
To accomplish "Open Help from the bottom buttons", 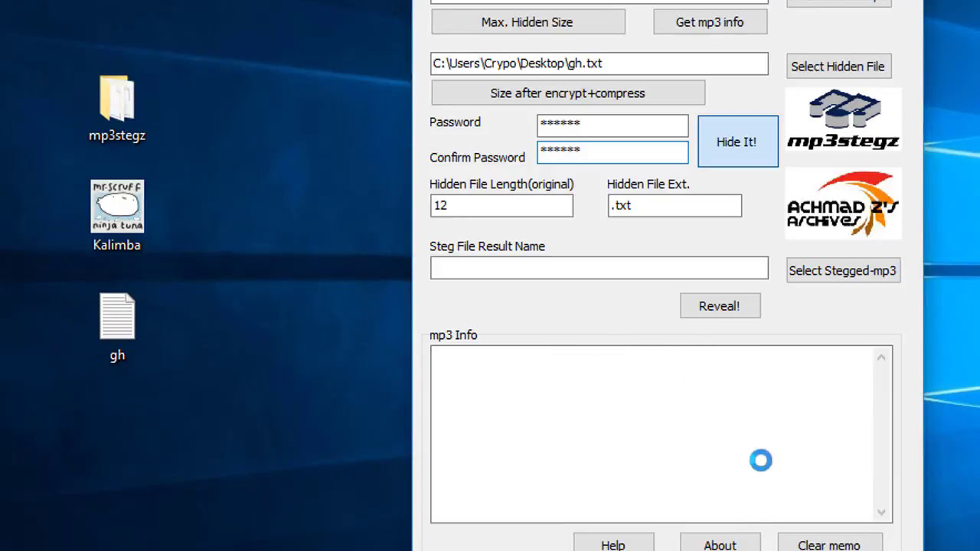I will (x=612, y=543).
